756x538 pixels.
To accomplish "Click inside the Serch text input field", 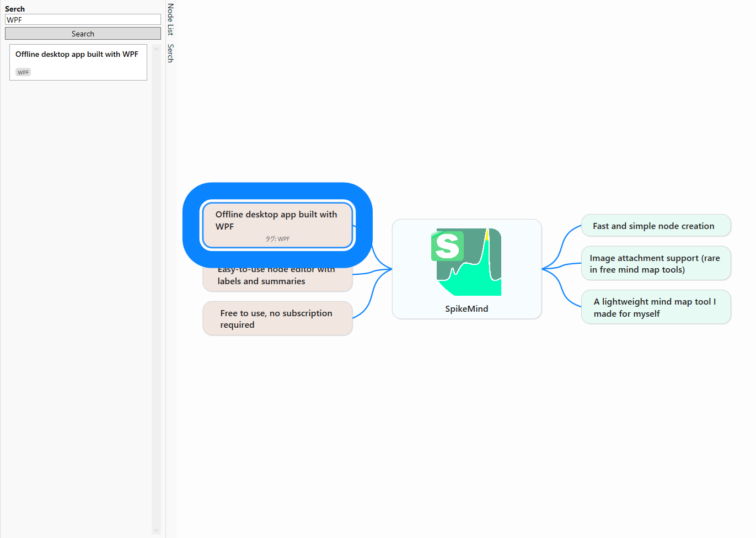I will tap(83, 19).
